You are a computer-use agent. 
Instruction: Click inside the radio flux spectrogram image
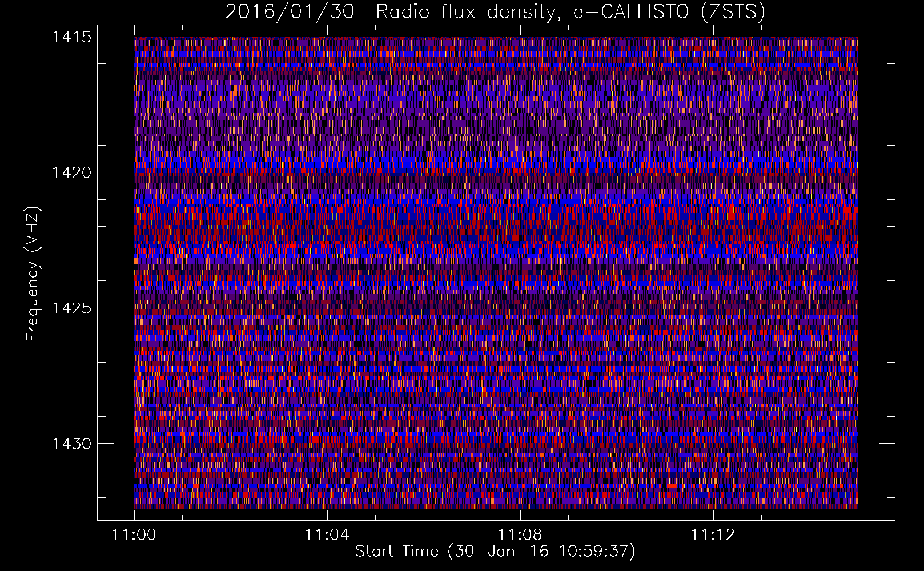click(496, 272)
